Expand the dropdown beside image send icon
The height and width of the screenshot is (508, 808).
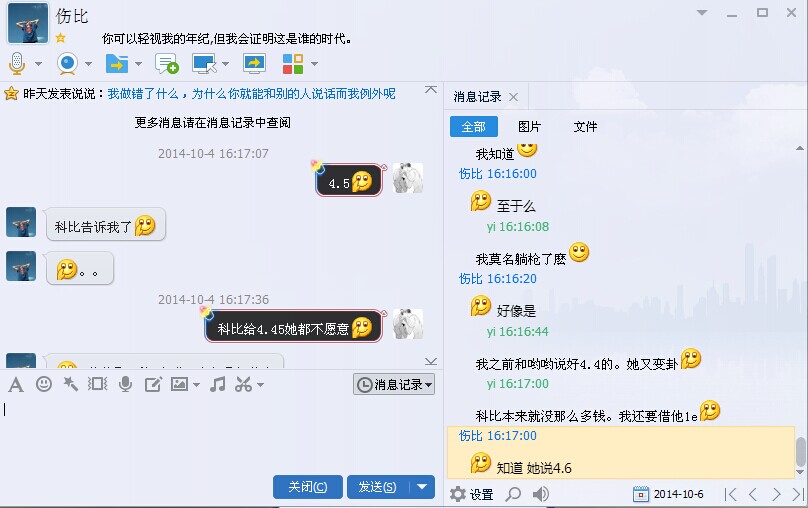click(x=196, y=384)
